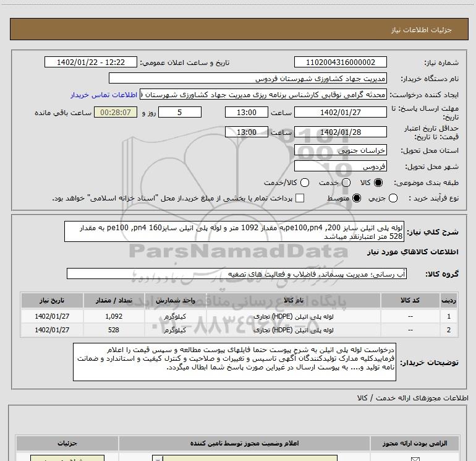
Task: Click the price validity time 13:00 field
Action: pyautogui.click(x=247, y=132)
